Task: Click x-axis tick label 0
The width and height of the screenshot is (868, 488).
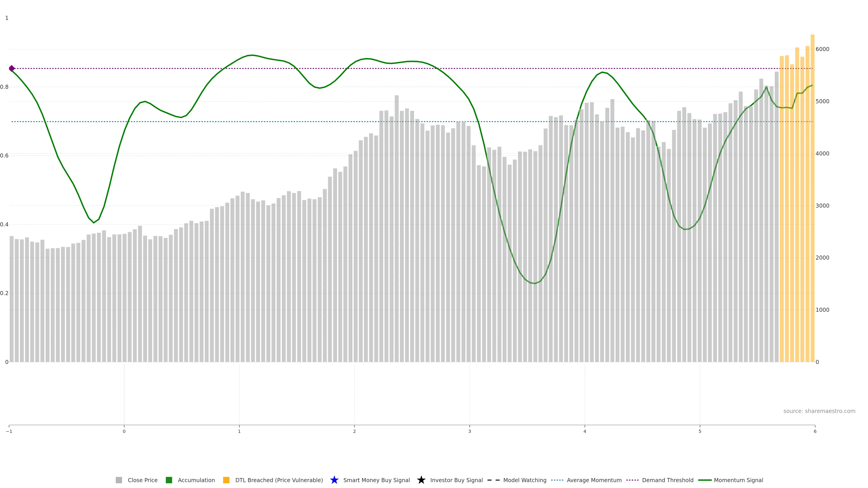Action: [x=124, y=432]
